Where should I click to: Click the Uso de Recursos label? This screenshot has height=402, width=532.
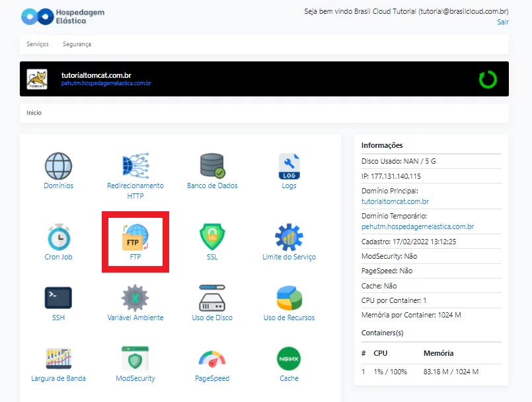[x=289, y=318]
